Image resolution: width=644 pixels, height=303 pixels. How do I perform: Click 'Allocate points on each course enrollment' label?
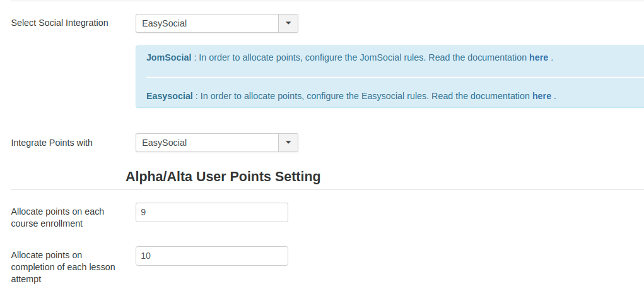click(57, 217)
